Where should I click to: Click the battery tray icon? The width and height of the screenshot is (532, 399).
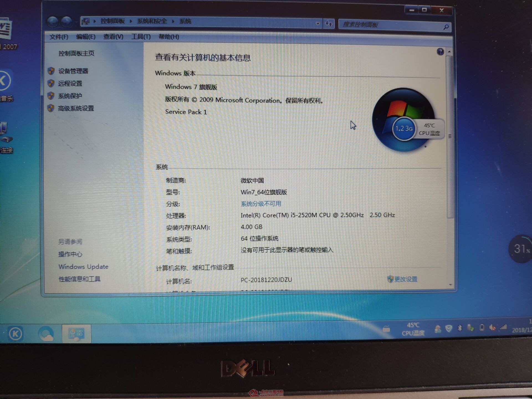pyautogui.click(x=482, y=328)
